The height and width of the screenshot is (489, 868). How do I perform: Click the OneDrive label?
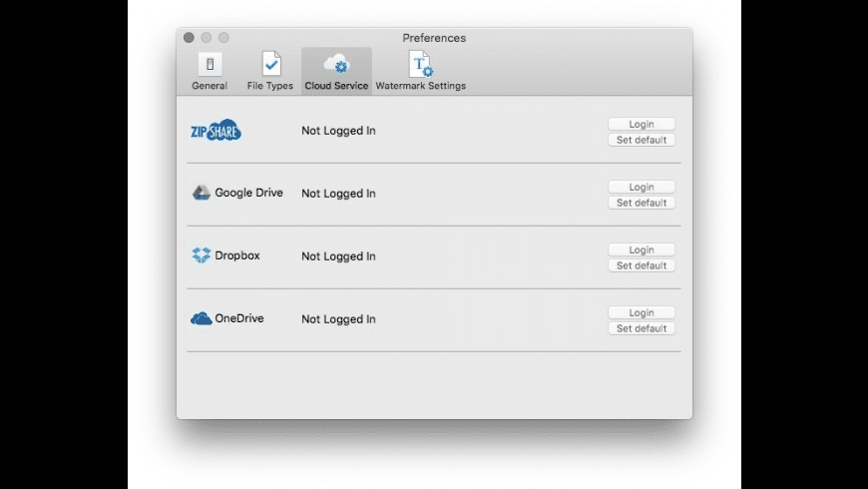239,318
